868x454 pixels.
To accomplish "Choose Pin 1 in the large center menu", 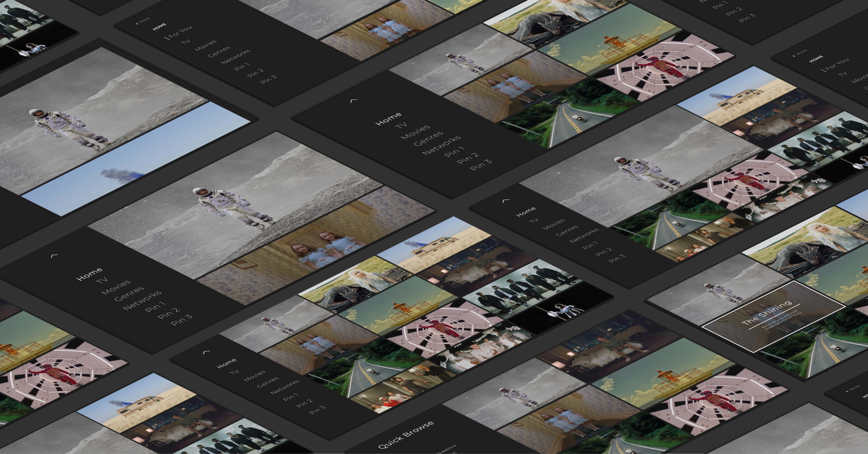I will click(454, 151).
